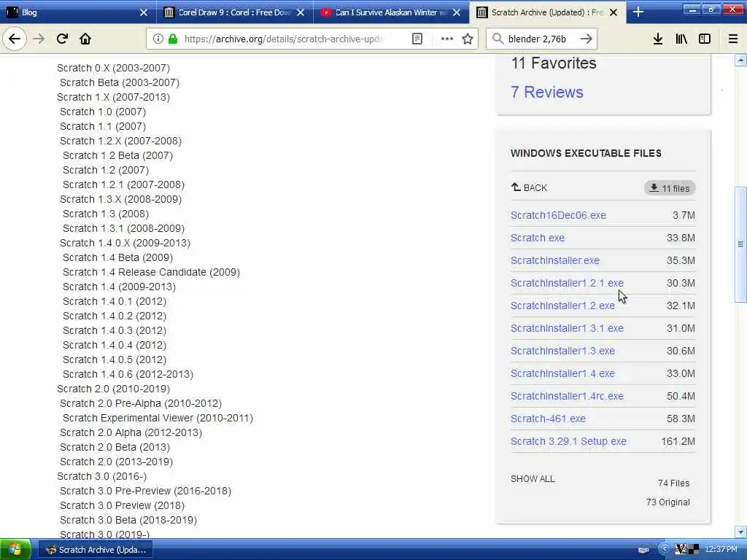The height and width of the screenshot is (560, 747).
Task: Open the 7 Reviews link
Action: tap(547, 92)
